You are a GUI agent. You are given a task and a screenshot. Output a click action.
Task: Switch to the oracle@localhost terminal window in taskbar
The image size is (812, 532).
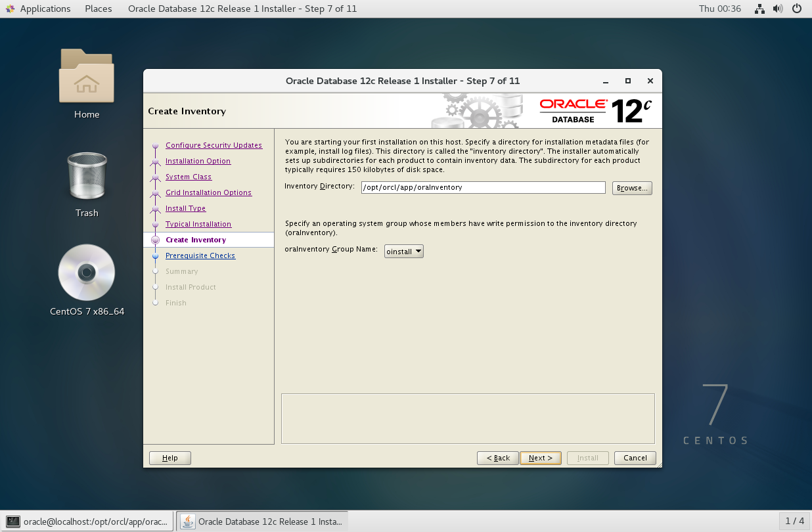click(88, 521)
